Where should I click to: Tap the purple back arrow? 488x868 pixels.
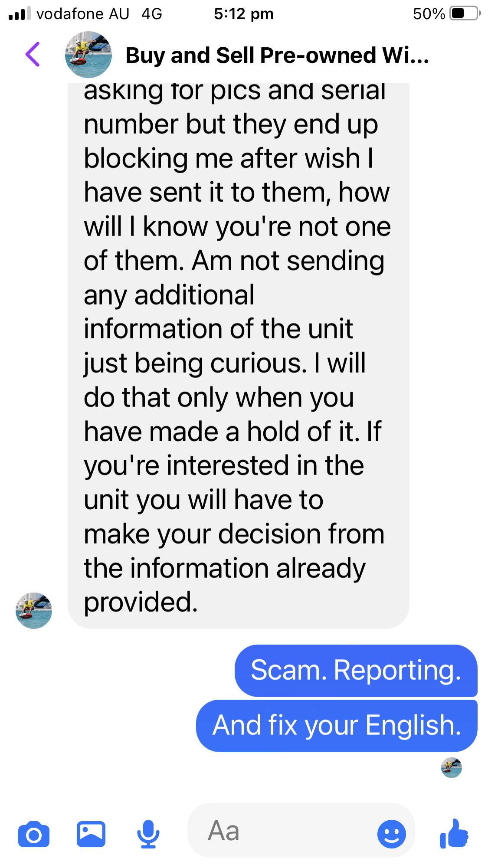[33, 54]
